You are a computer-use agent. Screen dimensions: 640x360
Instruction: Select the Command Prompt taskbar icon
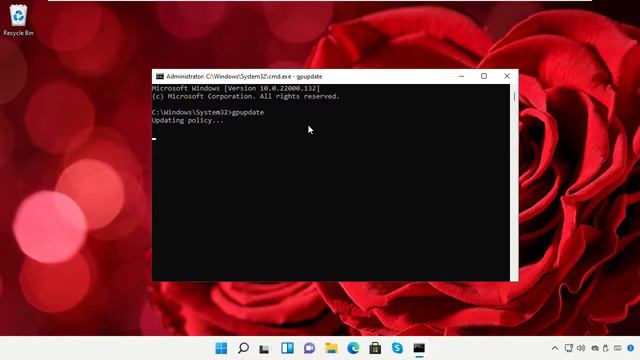pyautogui.click(x=419, y=348)
